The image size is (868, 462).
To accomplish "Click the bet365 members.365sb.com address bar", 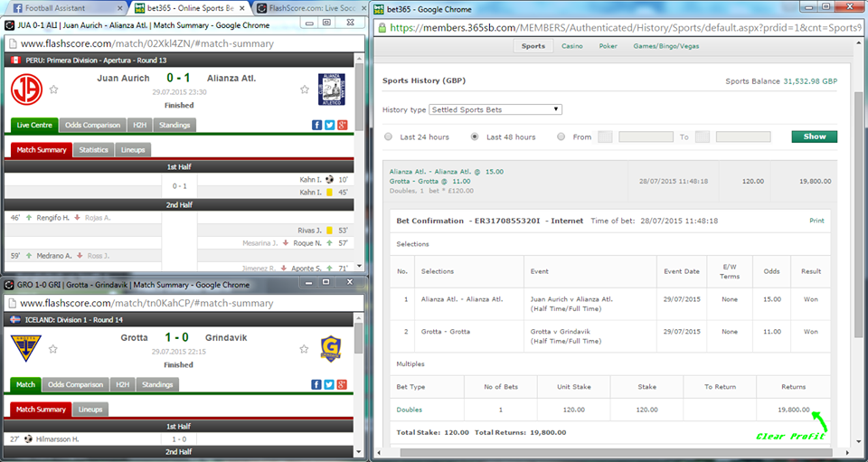I will tap(618, 27).
